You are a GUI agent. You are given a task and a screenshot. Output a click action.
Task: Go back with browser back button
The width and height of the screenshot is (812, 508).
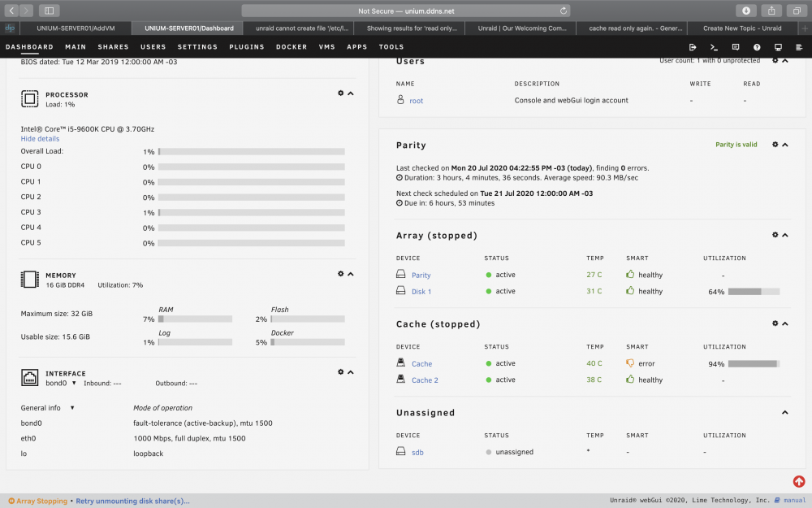11,11
